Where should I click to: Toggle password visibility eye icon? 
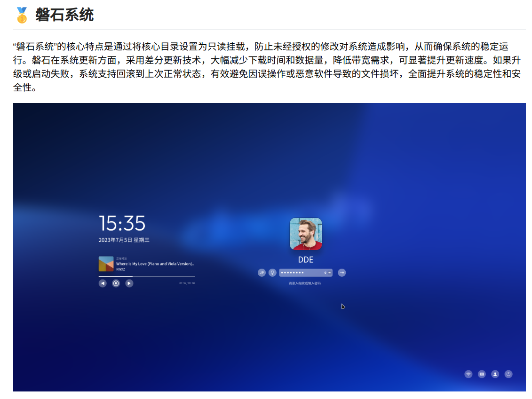point(329,273)
